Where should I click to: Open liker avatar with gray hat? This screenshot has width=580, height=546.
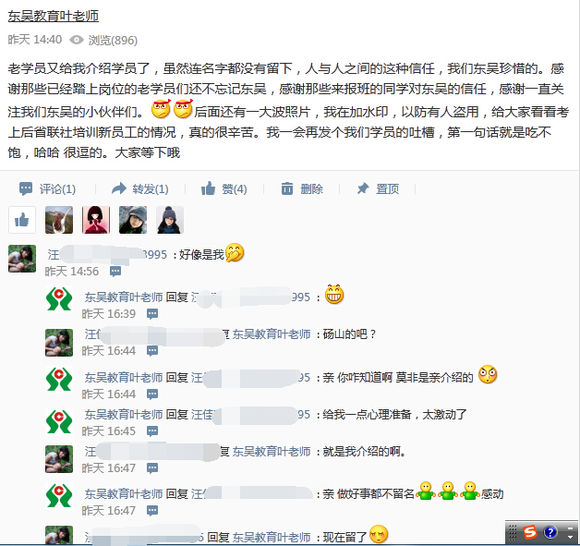point(133,220)
